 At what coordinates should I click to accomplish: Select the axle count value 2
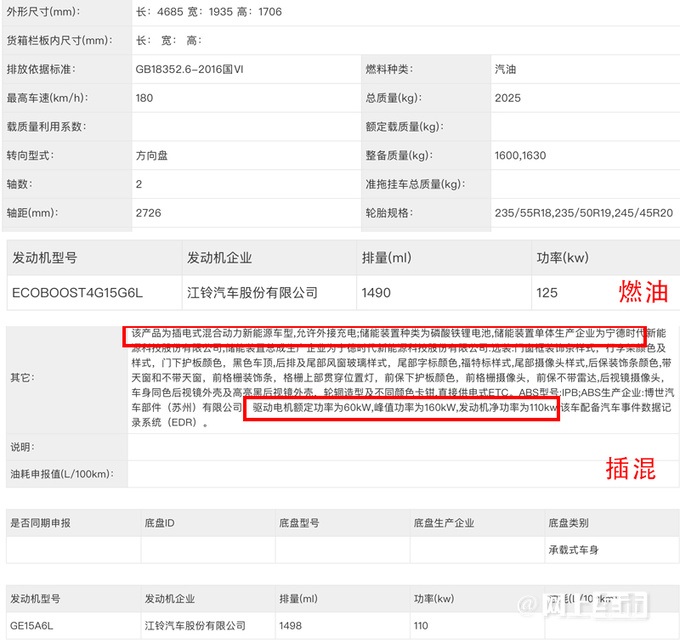click(139, 184)
